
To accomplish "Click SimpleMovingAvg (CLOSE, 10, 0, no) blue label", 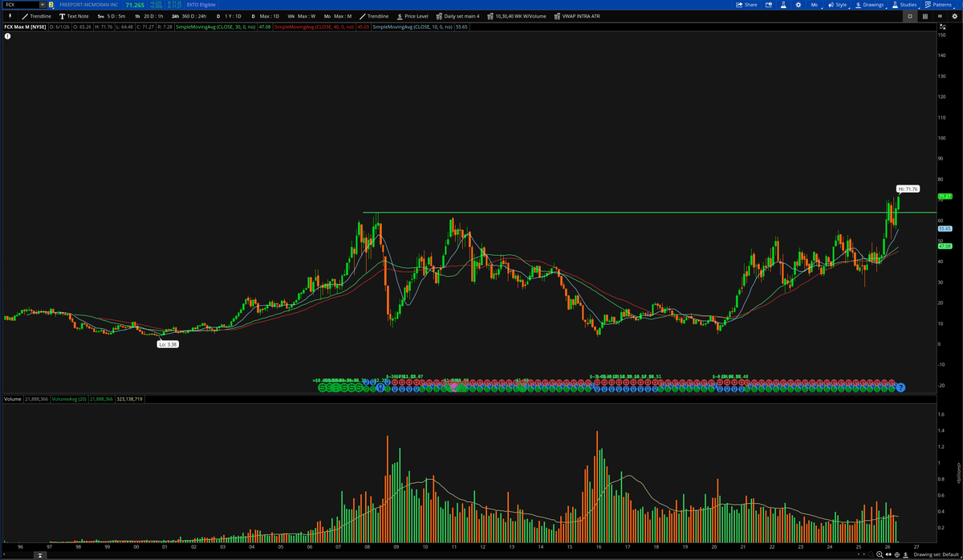I will [x=412, y=26].
